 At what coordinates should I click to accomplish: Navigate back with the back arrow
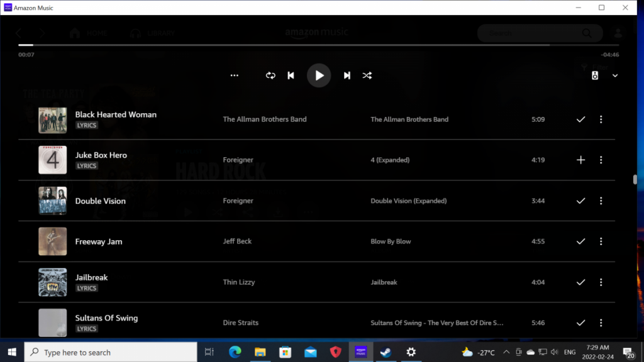click(x=19, y=33)
